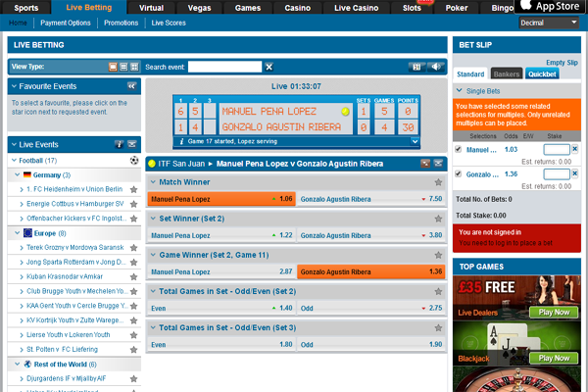Favourite Offenbacher Kickers v FC Ingolstadt
588x392 pixels.
(x=133, y=219)
